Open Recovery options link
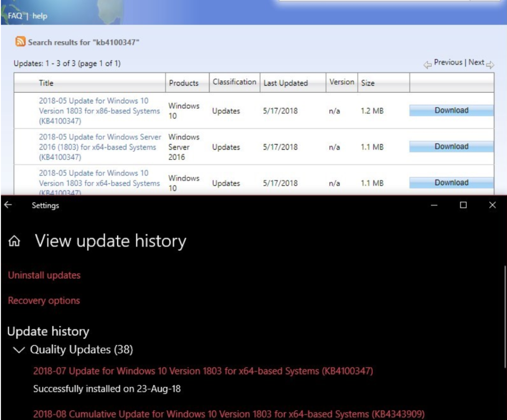The width and height of the screenshot is (507, 420). pos(44,301)
